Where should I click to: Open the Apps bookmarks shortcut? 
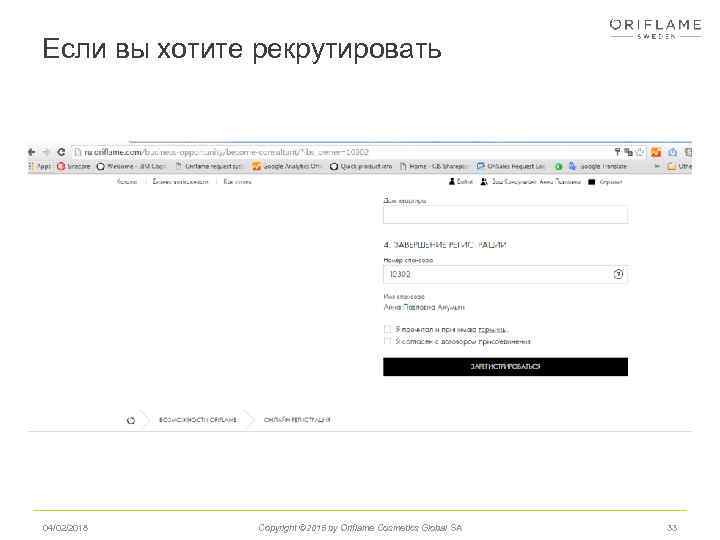click(x=39, y=166)
